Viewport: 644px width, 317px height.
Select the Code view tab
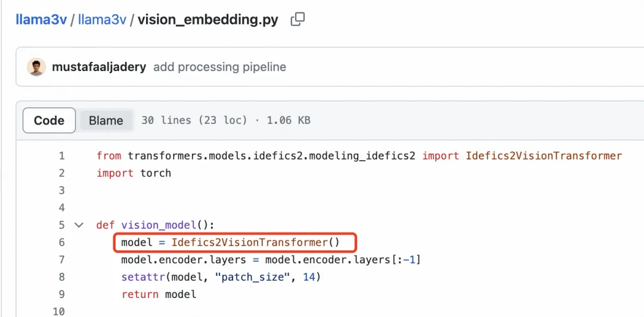49,120
